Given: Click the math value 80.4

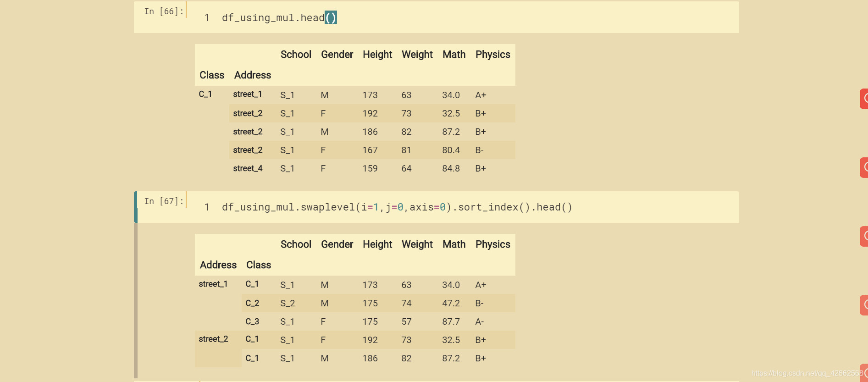Looking at the screenshot, I should click(x=451, y=150).
